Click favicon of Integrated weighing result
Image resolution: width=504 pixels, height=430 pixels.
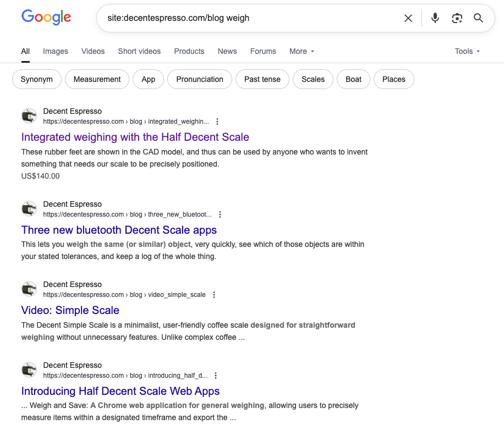pos(29,115)
